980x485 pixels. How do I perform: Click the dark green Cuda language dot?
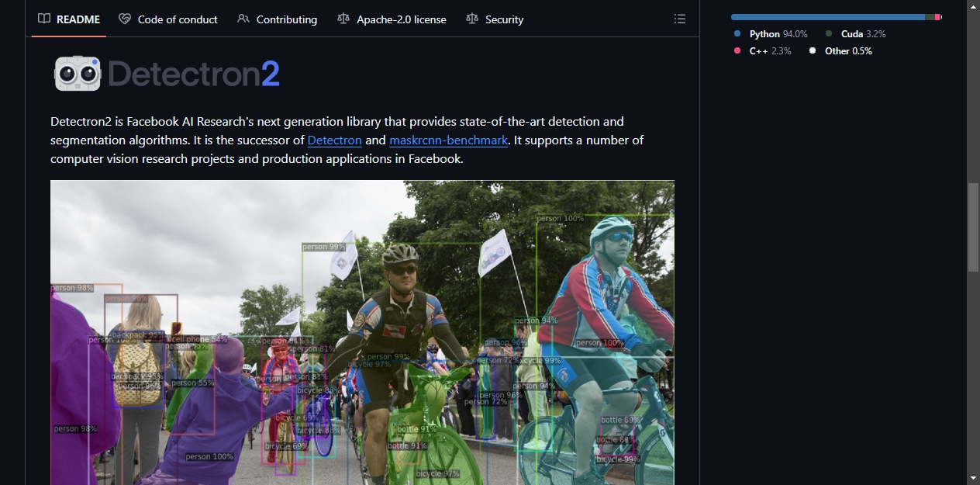pos(829,34)
